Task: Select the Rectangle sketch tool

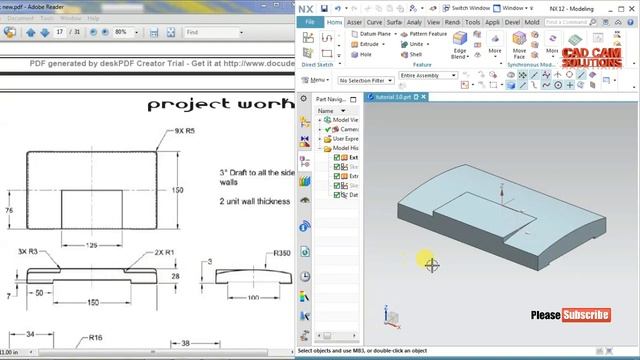Action: [327, 53]
